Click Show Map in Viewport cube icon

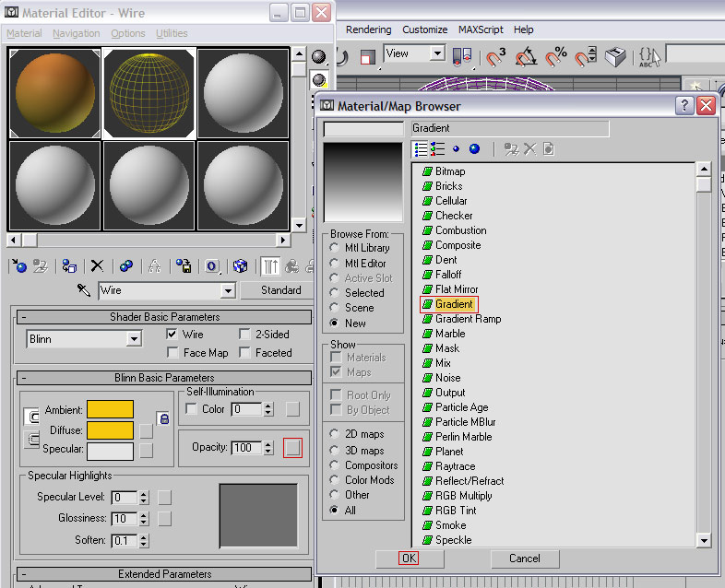coord(241,266)
